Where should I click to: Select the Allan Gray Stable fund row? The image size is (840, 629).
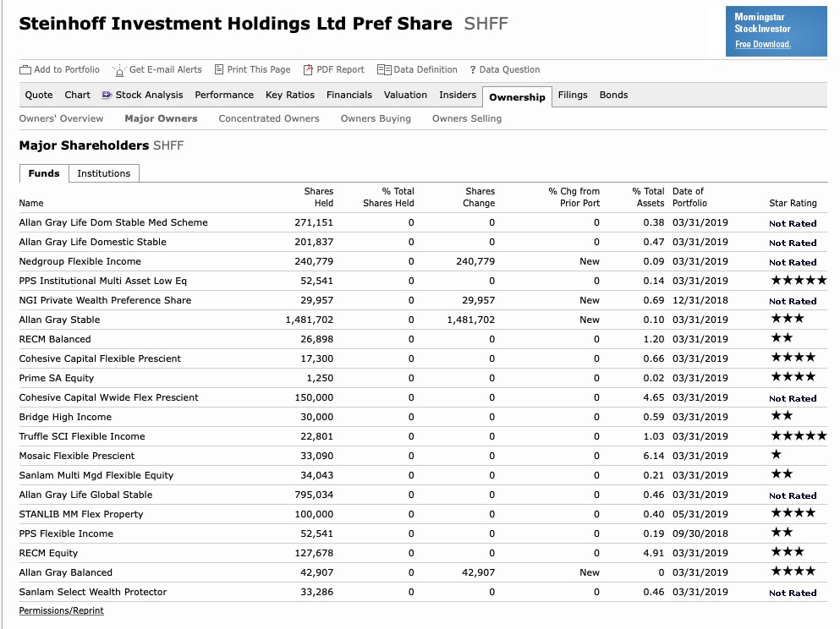(59, 320)
